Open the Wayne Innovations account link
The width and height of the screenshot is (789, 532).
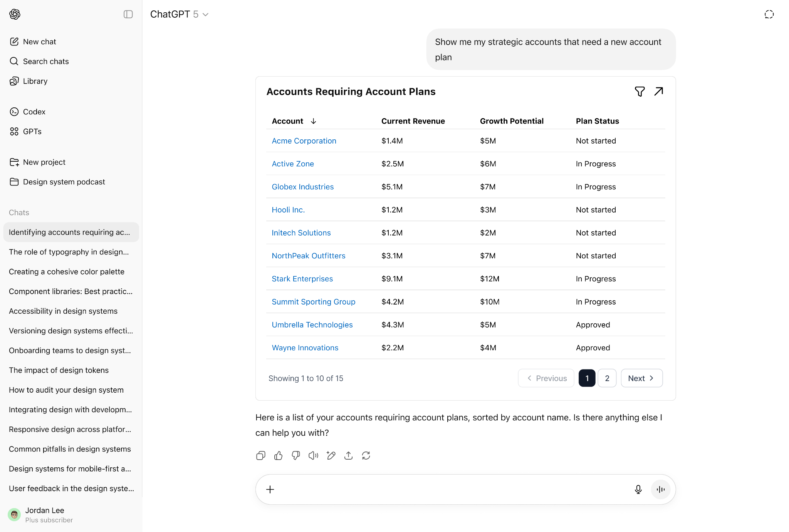(305, 348)
